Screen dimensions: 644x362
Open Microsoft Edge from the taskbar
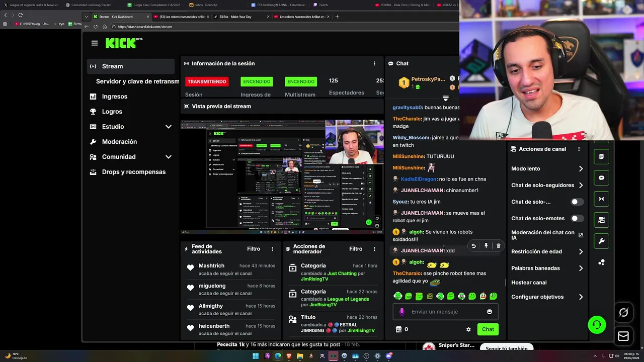(278, 356)
